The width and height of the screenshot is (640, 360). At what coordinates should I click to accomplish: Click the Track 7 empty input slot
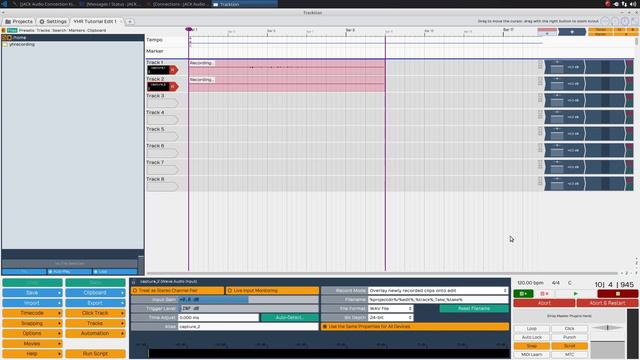162,170
